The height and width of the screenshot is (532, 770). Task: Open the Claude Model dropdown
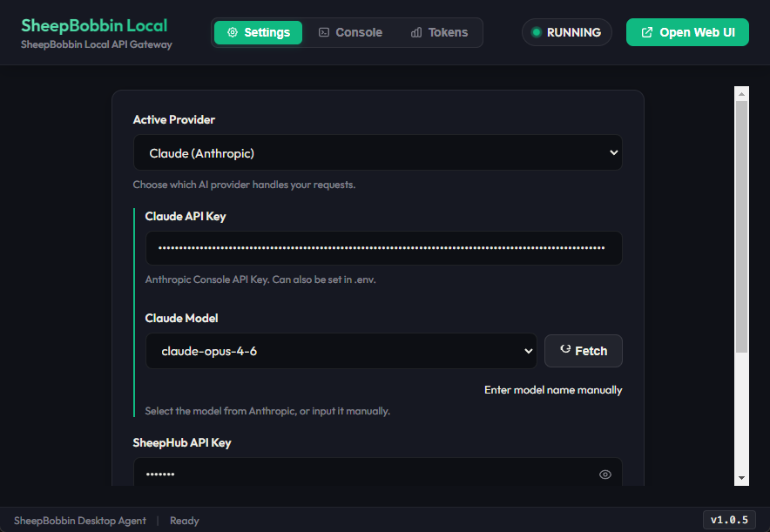(x=341, y=351)
